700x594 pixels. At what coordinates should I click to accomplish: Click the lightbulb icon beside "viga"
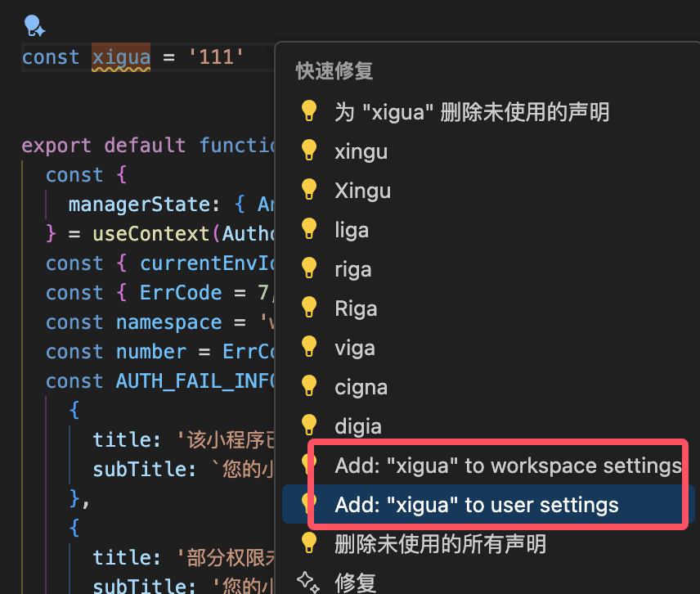click(309, 347)
